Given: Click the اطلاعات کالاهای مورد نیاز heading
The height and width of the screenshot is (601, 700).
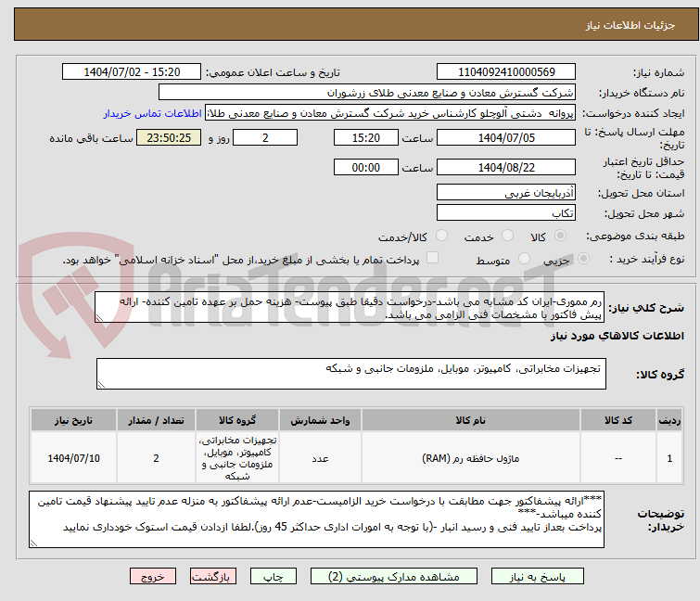Looking at the screenshot, I should click(x=617, y=336).
